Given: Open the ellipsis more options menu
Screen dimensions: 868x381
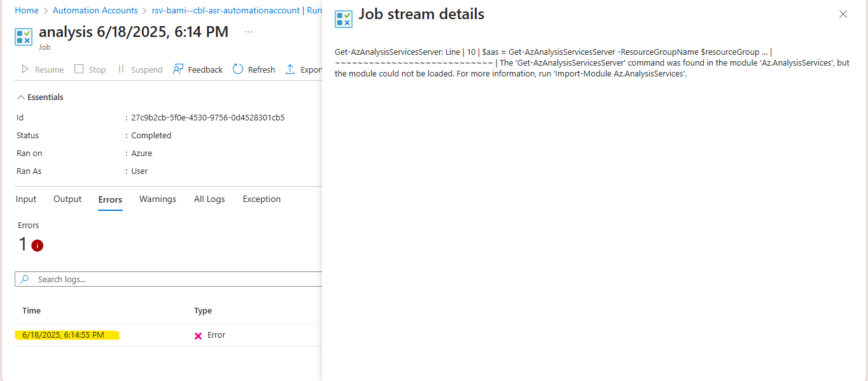Looking at the screenshot, I should click(x=249, y=32).
